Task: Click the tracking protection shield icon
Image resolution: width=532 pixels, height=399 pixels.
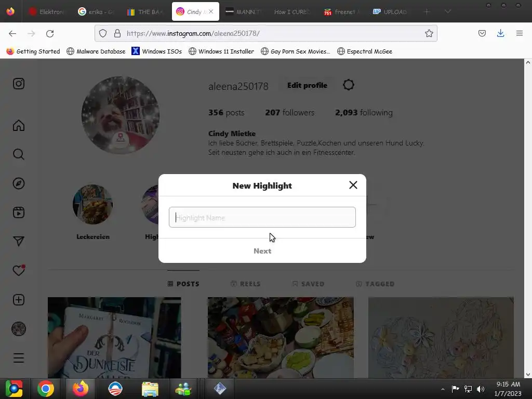Action: pyautogui.click(x=103, y=33)
